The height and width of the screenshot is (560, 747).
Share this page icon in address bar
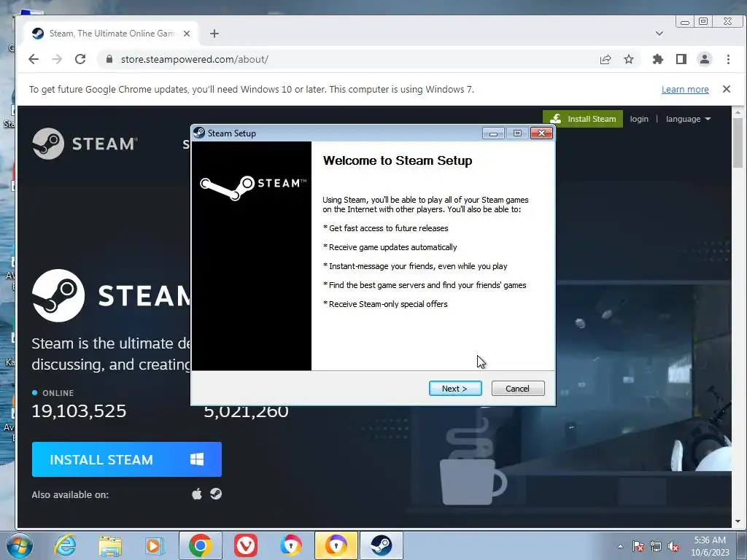tap(605, 59)
